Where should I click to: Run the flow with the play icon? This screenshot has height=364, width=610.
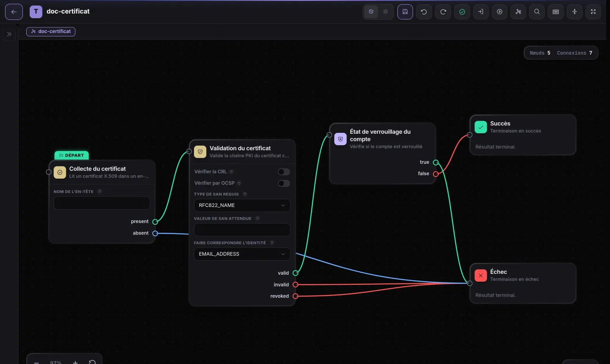[x=500, y=12]
